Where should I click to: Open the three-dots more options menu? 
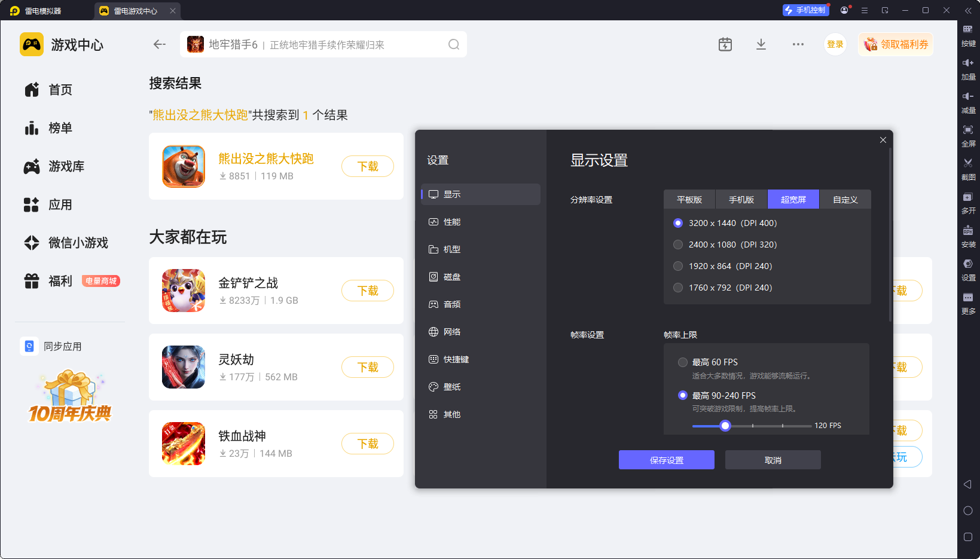tap(798, 44)
